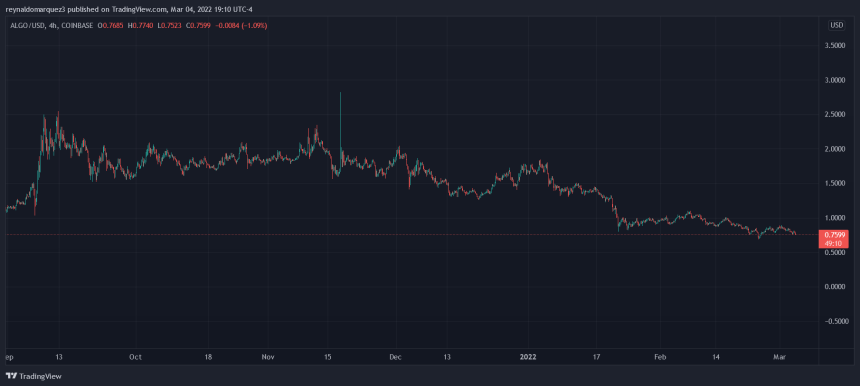Click the dashed red current price line
860x386 pixels.
[x=411, y=235]
